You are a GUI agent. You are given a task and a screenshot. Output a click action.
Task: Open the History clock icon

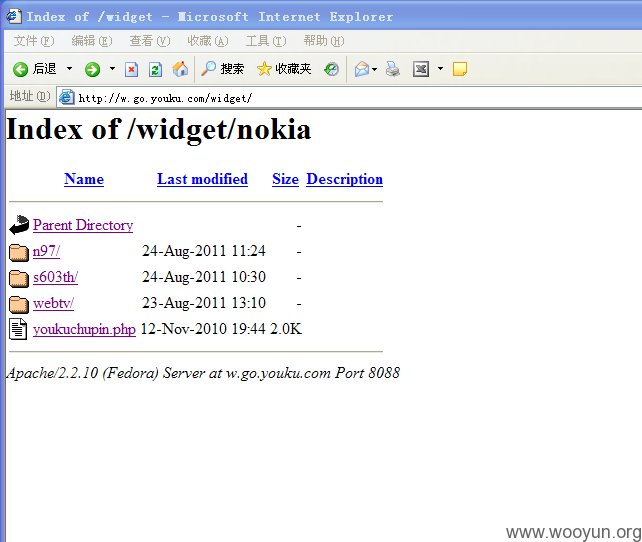pos(331,69)
